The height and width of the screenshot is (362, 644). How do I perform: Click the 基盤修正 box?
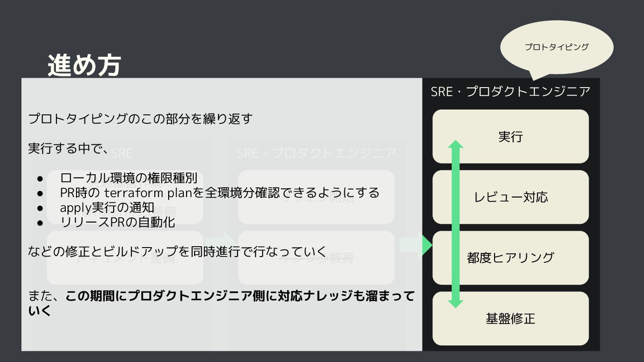coord(511,319)
